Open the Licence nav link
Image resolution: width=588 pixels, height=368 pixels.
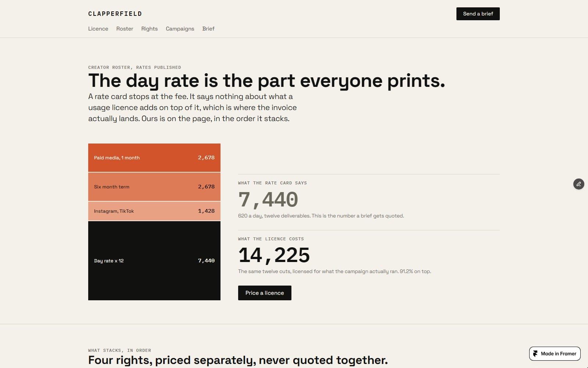(x=98, y=29)
